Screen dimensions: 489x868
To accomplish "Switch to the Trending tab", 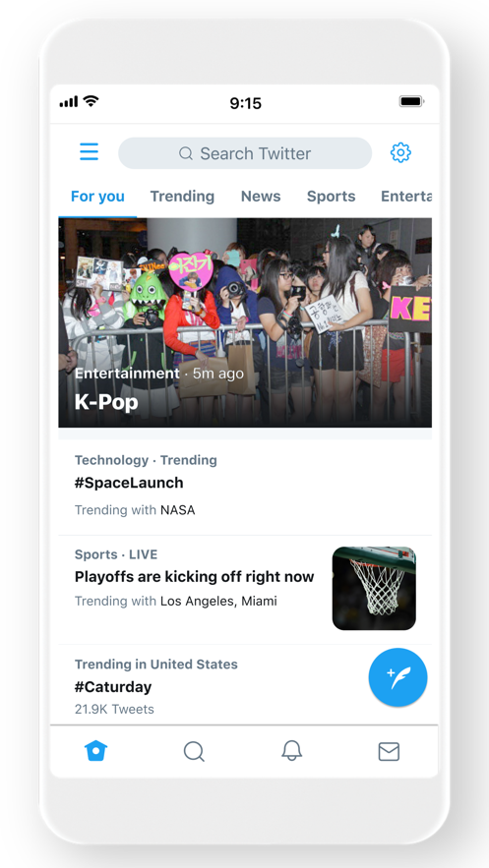I will click(x=182, y=197).
